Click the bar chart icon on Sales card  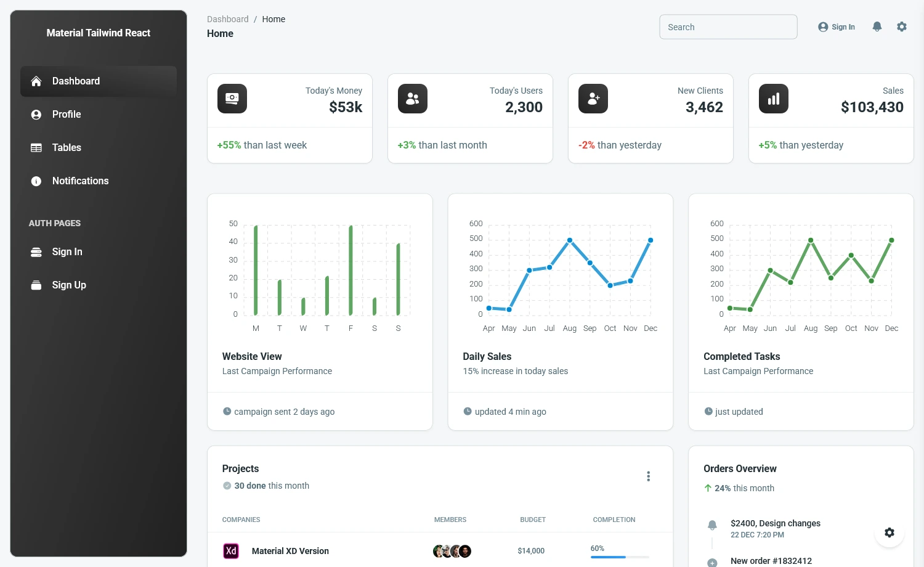click(x=773, y=99)
